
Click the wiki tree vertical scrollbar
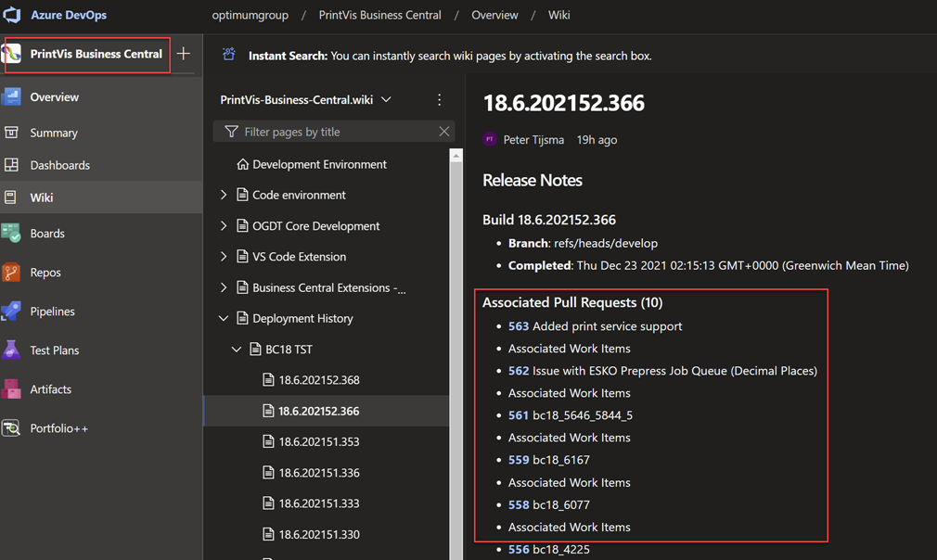click(x=456, y=362)
